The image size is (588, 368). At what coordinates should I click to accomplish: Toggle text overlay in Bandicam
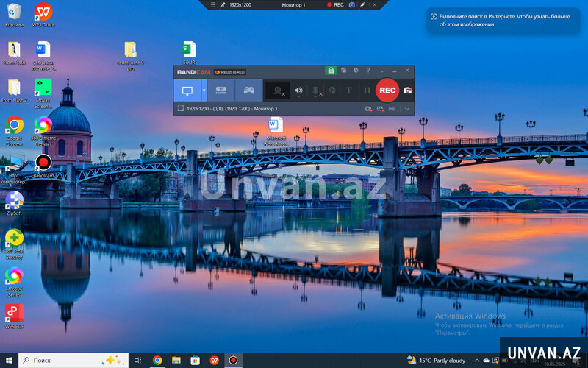348,91
